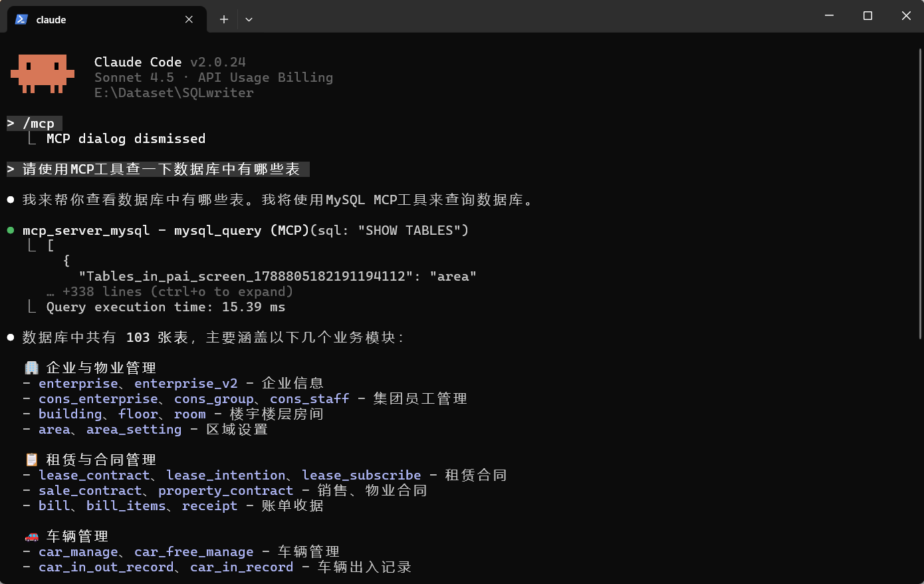Open a new tab with the plus icon

(x=223, y=19)
